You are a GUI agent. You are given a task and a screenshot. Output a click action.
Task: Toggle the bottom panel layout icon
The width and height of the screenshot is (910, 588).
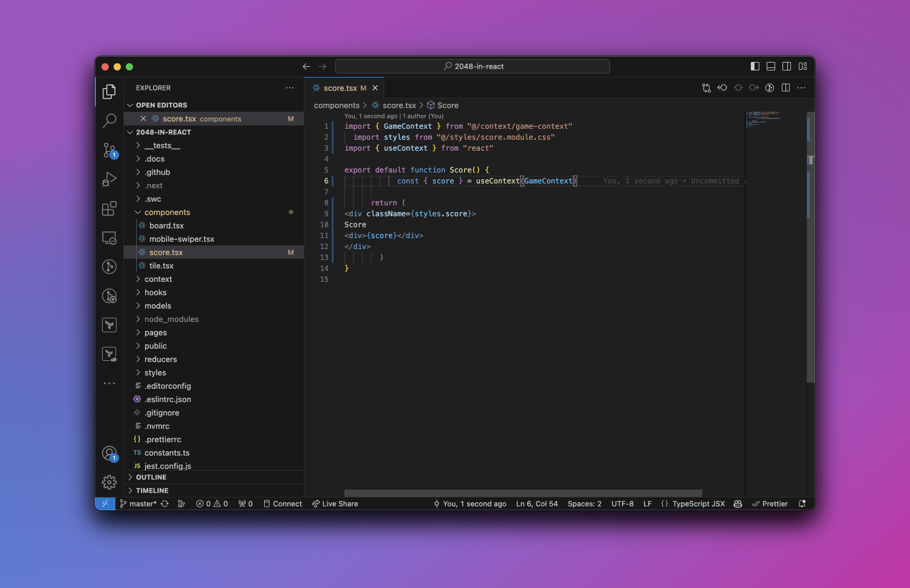[x=771, y=66]
